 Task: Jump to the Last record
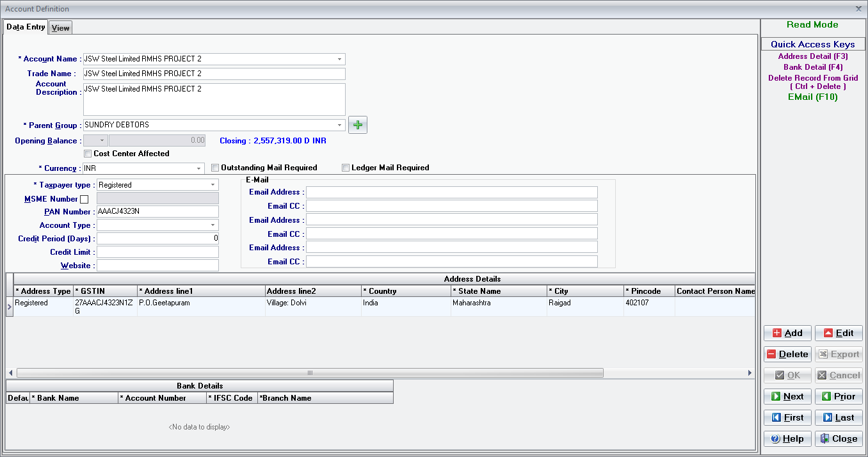coord(839,417)
